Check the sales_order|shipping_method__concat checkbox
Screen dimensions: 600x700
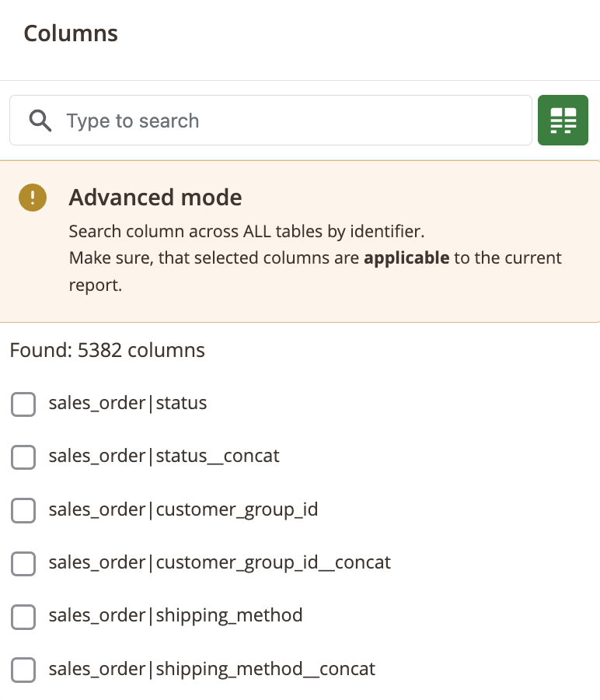[x=23, y=670]
